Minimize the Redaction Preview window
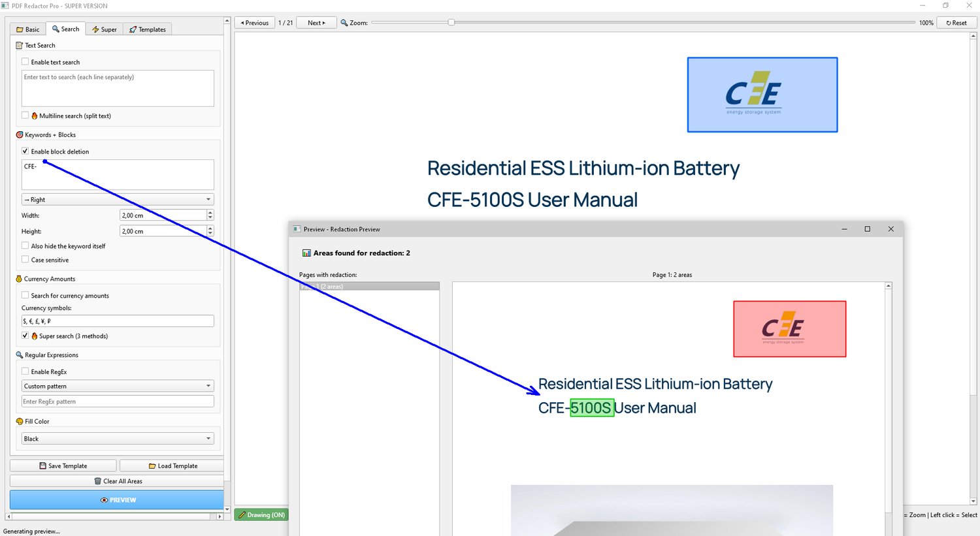980x536 pixels. 844,229
